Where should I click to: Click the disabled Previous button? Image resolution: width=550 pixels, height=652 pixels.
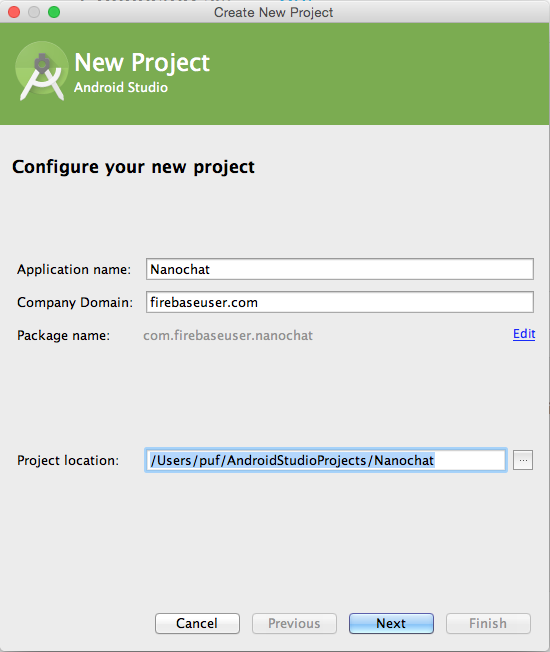pyautogui.click(x=294, y=623)
